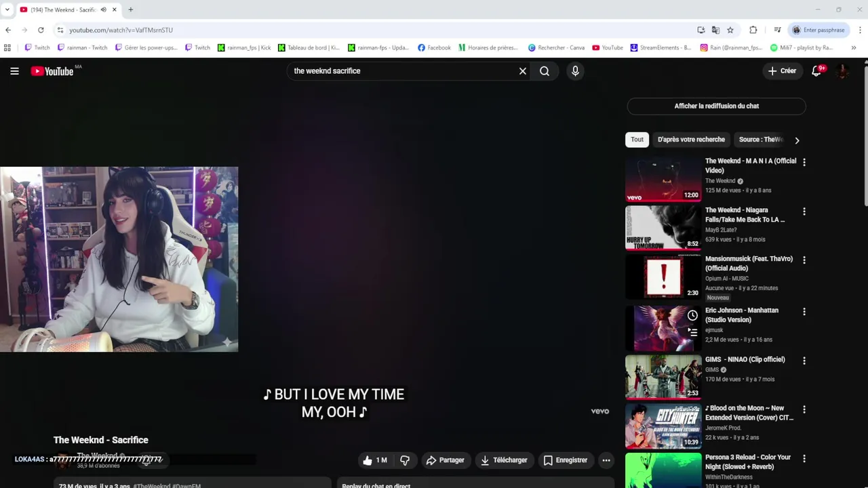The image size is (868, 488).
Task: Go back in browser history
Action: tap(8, 30)
